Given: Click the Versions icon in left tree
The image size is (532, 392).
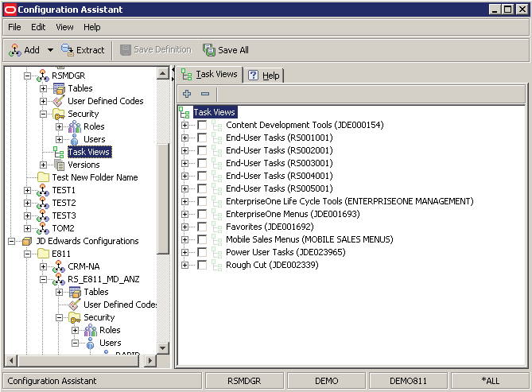Looking at the screenshot, I should (x=60, y=165).
